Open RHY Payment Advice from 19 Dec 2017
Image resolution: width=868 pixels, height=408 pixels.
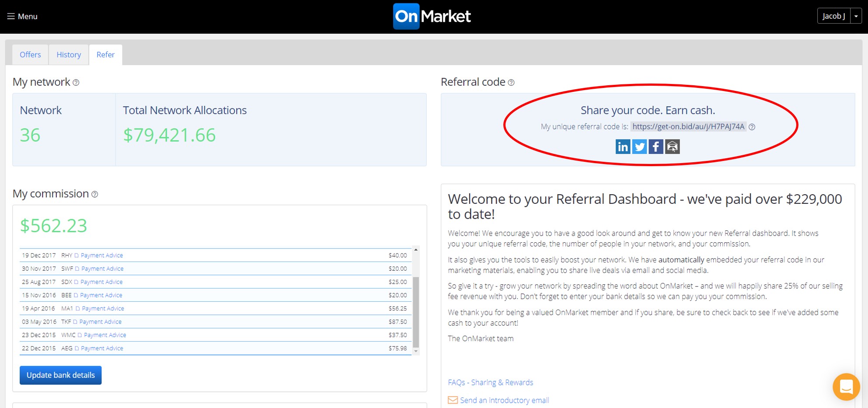[102, 255]
